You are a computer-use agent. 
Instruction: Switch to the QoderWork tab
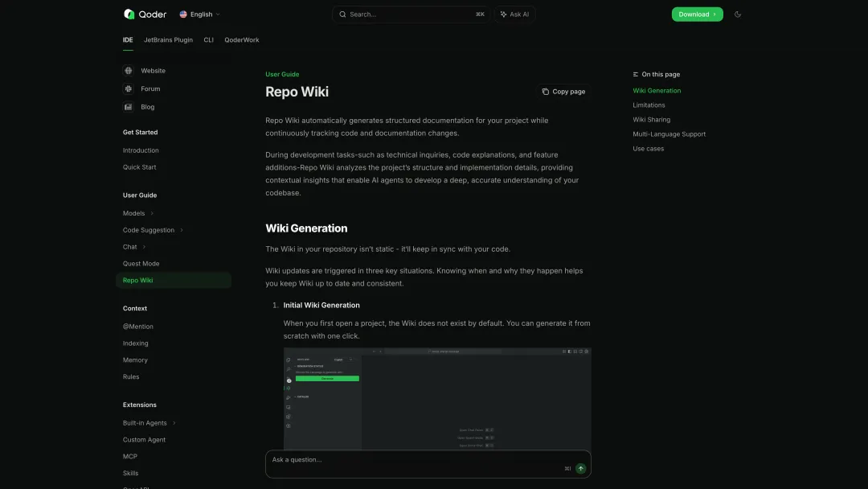(x=241, y=40)
